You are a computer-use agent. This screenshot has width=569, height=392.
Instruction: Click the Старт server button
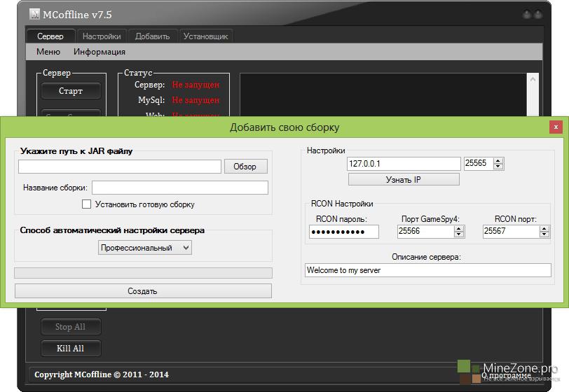(x=71, y=91)
